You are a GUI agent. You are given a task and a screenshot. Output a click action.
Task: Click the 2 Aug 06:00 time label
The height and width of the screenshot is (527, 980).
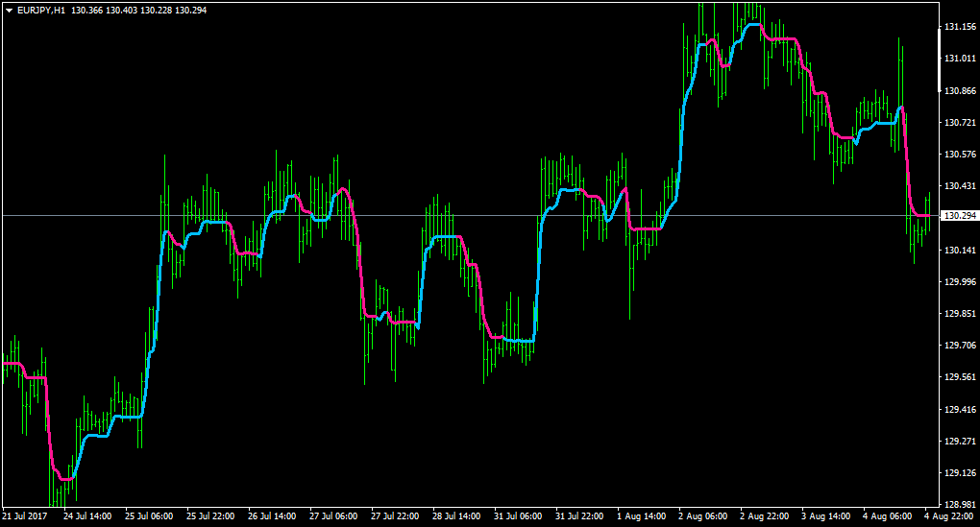pyautogui.click(x=702, y=516)
